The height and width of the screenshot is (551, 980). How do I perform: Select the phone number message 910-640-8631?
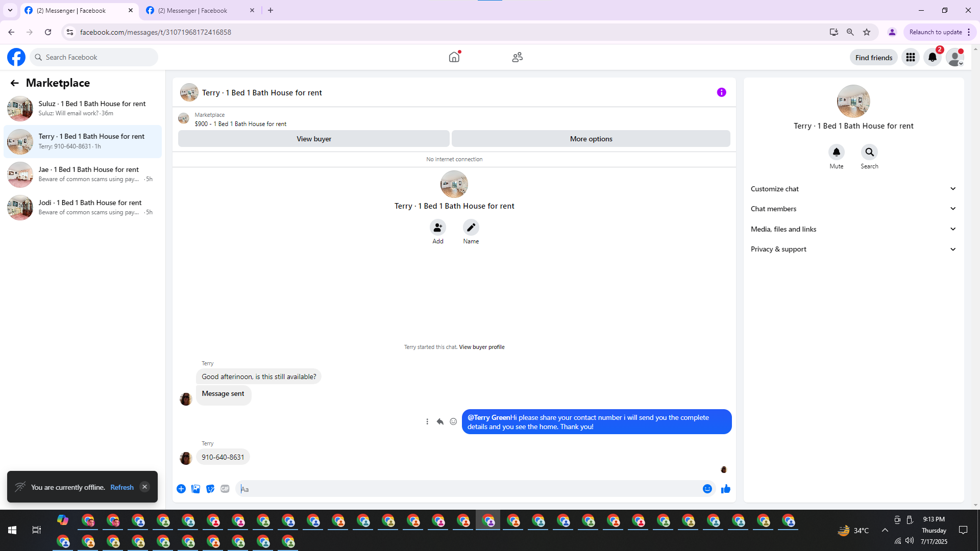tap(223, 457)
